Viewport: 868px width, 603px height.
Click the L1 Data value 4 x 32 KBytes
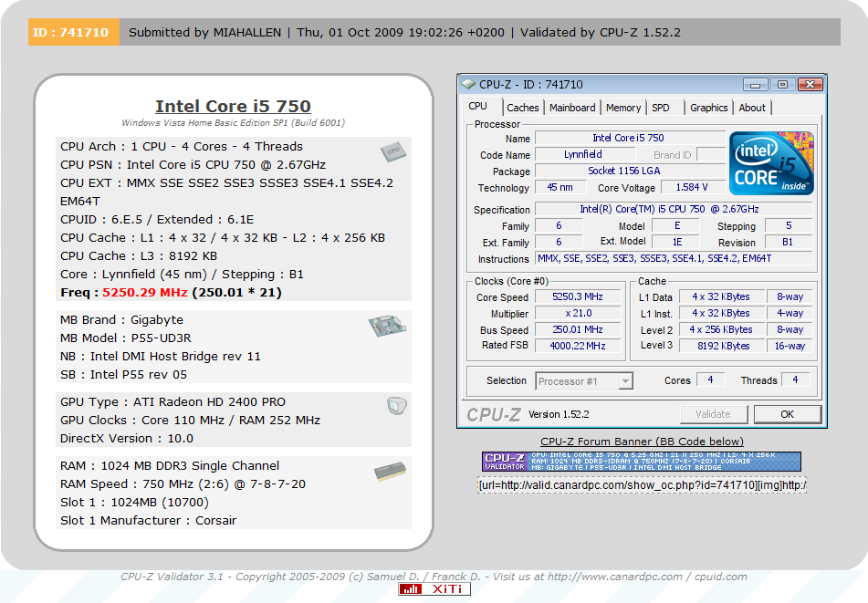click(x=721, y=296)
